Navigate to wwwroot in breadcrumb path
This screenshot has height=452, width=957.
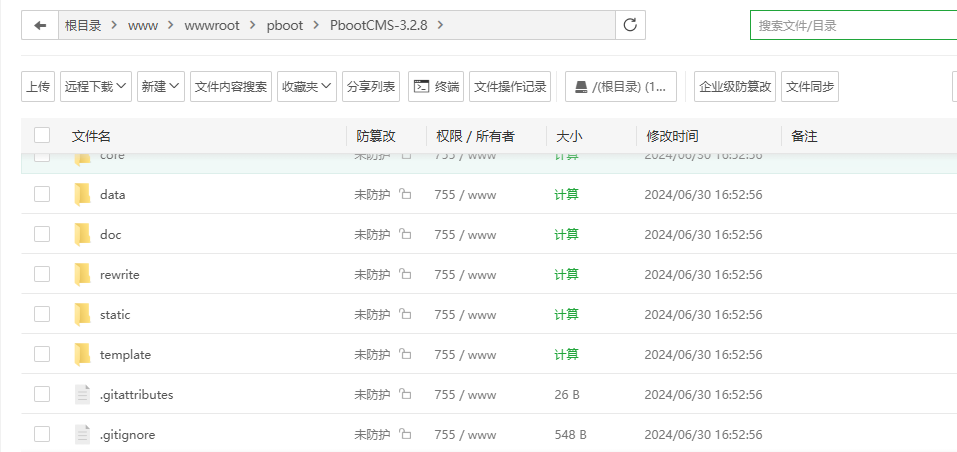tap(212, 25)
